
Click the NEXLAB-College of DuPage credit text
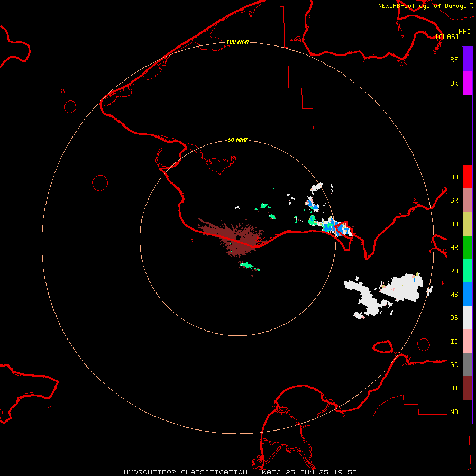(425, 6)
